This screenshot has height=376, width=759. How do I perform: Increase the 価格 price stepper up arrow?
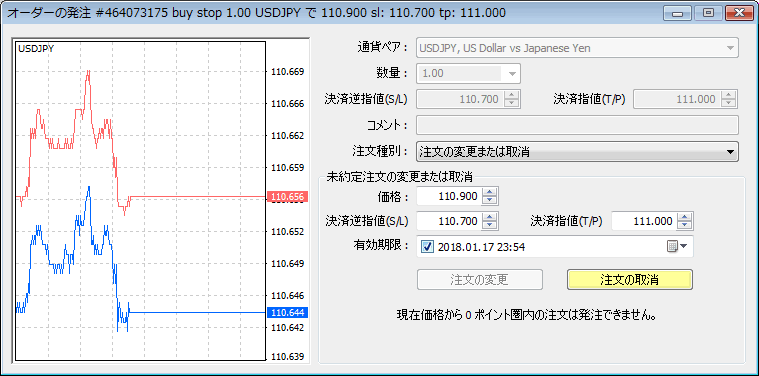(490, 193)
